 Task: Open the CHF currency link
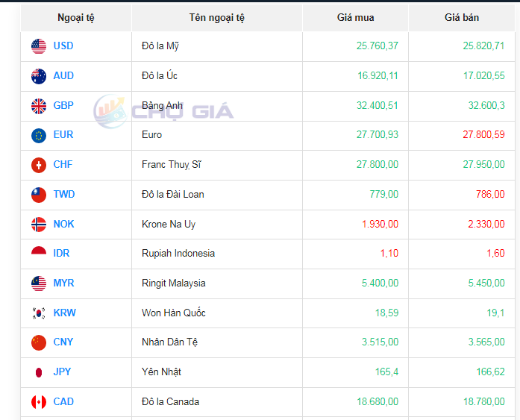(63, 164)
